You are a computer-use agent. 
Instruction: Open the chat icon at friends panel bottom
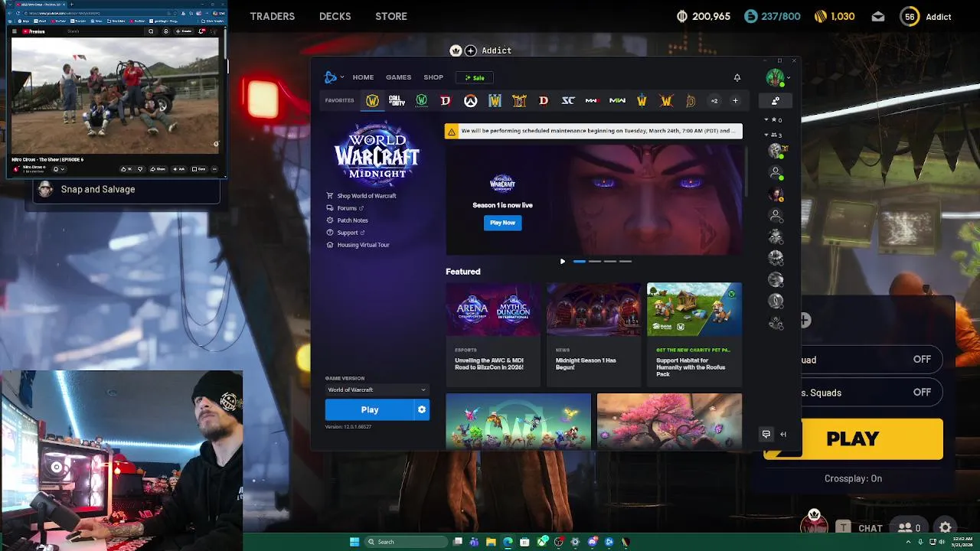pos(766,434)
